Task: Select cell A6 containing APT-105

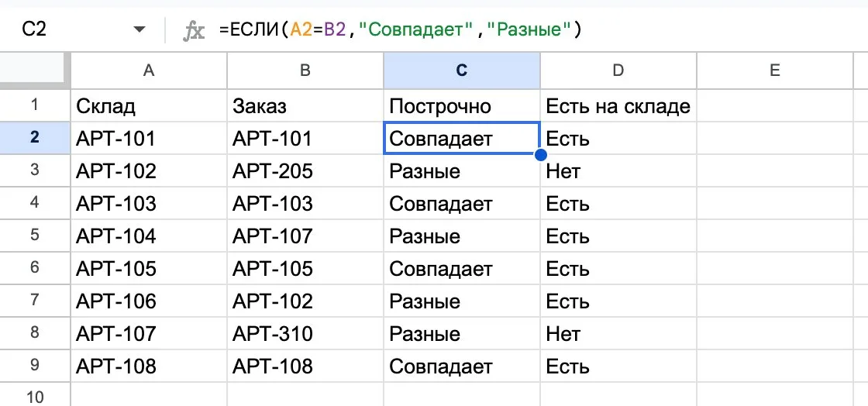Action: (x=149, y=268)
